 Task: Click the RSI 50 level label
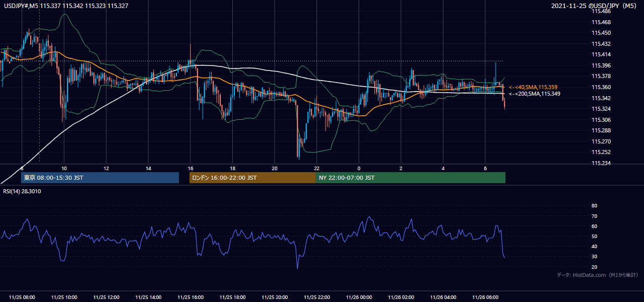coord(594,236)
